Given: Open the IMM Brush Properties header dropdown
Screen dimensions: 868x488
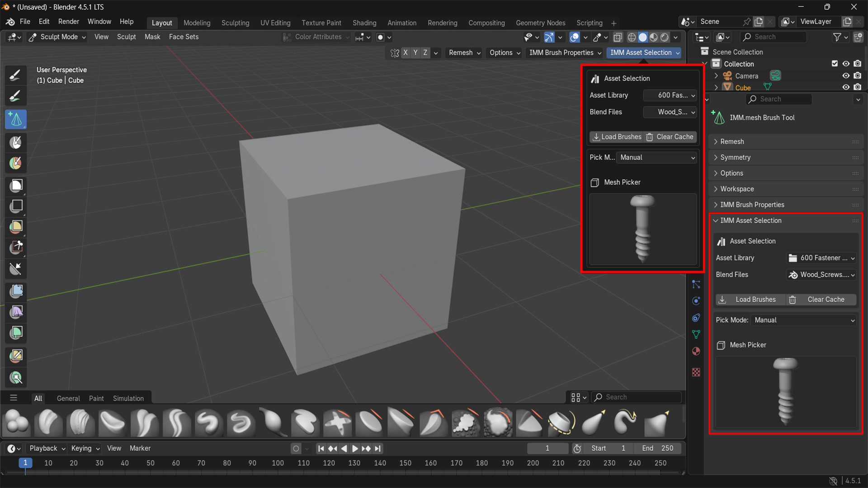Looking at the screenshot, I should coord(565,52).
